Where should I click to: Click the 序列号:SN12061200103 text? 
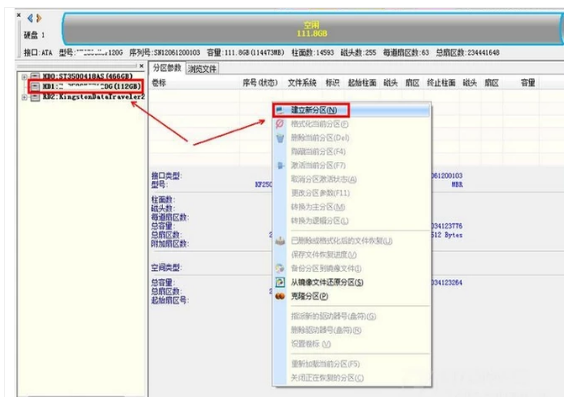tap(165, 53)
